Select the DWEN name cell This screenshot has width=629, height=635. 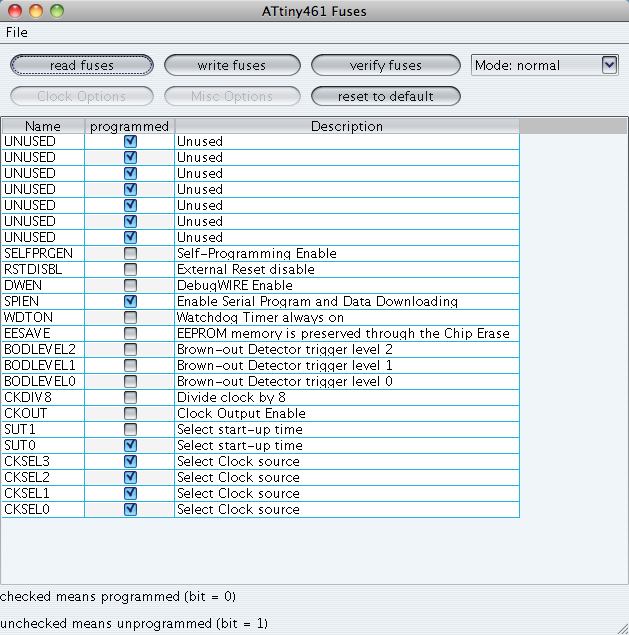[43, 286]
